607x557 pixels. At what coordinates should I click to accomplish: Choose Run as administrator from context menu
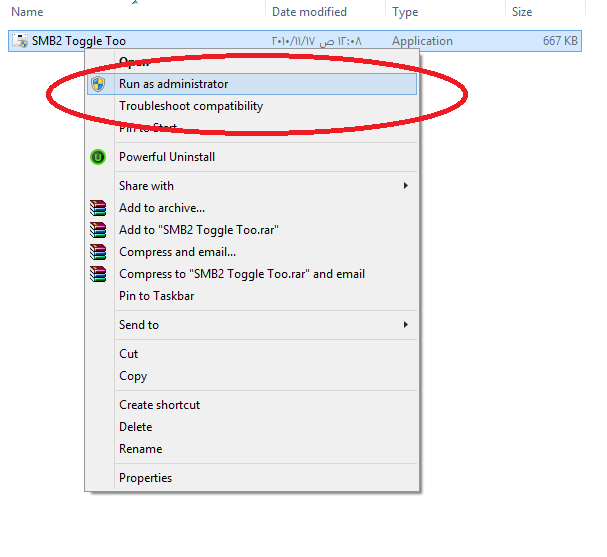[x=173, y=84]
